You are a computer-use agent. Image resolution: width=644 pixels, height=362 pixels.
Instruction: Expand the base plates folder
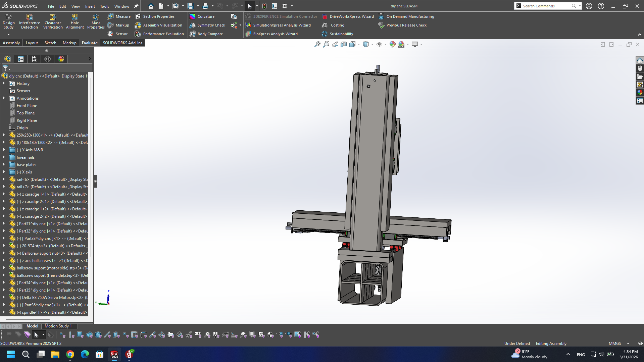coord(4,165)
